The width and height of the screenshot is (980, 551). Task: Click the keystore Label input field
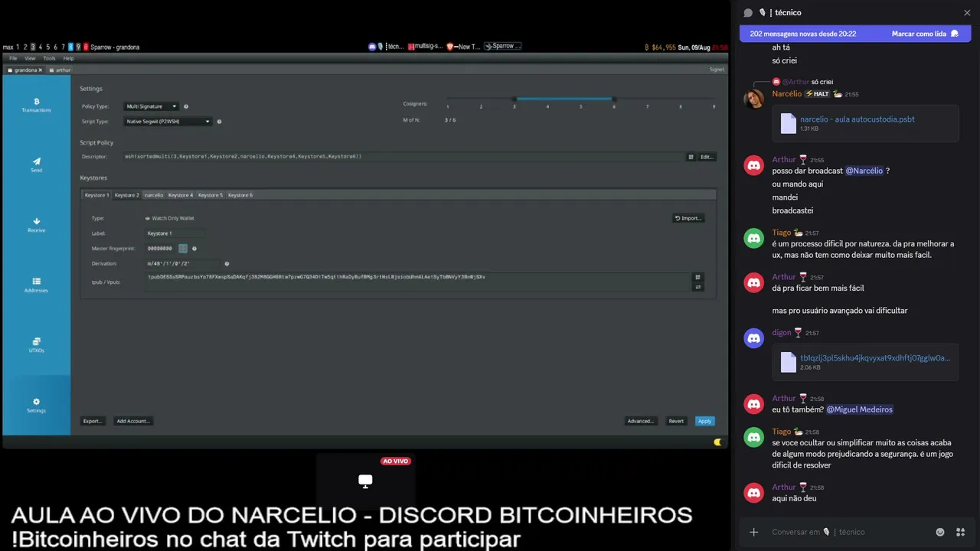pyautogui.click(x=175, y=233)
